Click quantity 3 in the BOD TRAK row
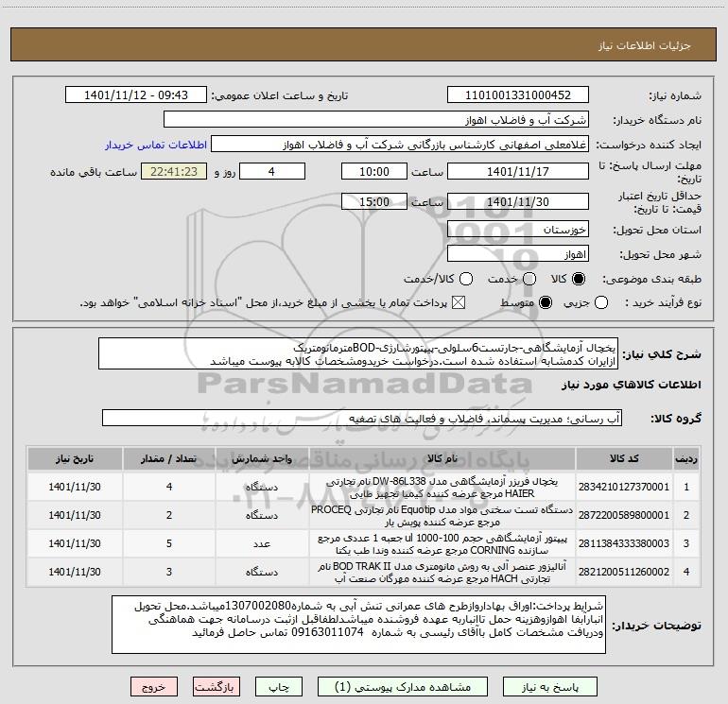Image resolution: width=728 pixels, height=704 pixels. (x=169, y=572)
